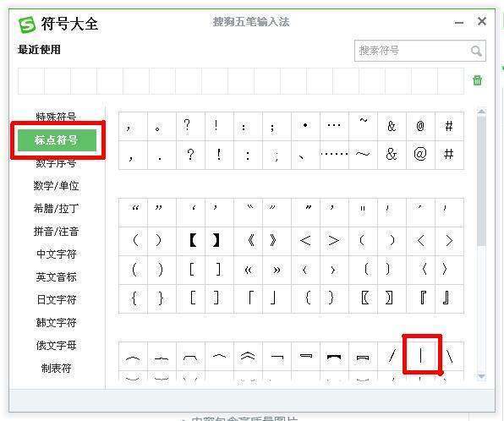The height and width of the screenshot is (421, 504).
Task: Open the 数学/单位 category
Action: pyautogui.click(x=57, y=186)
